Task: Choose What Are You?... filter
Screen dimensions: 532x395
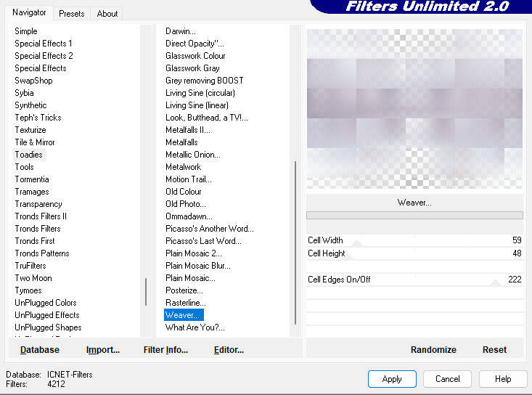Action: pyautogui.click(x=195, y=327)
